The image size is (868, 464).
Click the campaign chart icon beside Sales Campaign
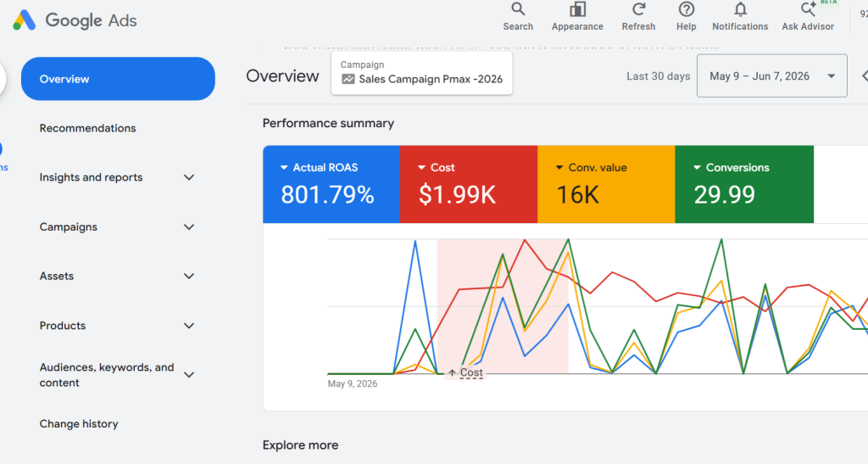click(x=348, y=79)
